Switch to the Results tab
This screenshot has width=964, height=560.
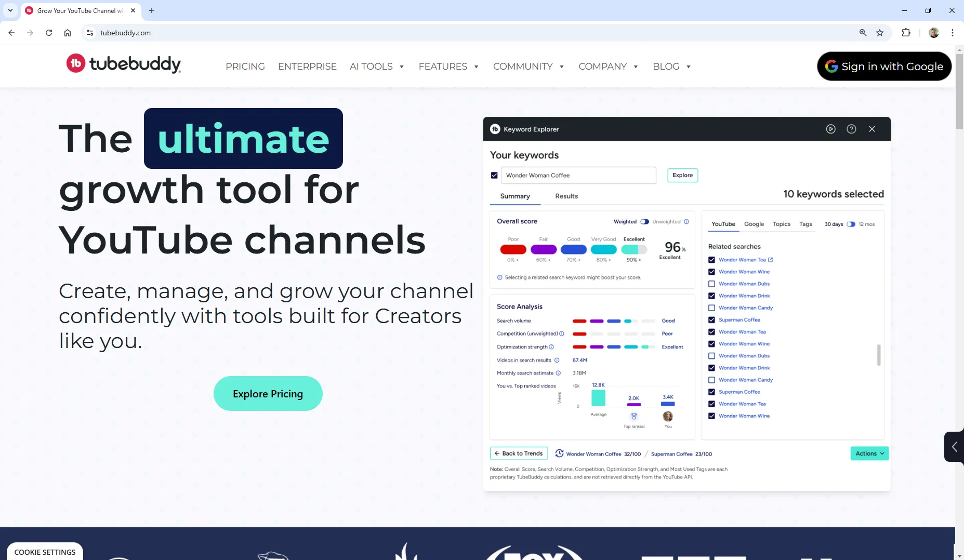coord(566,196)
